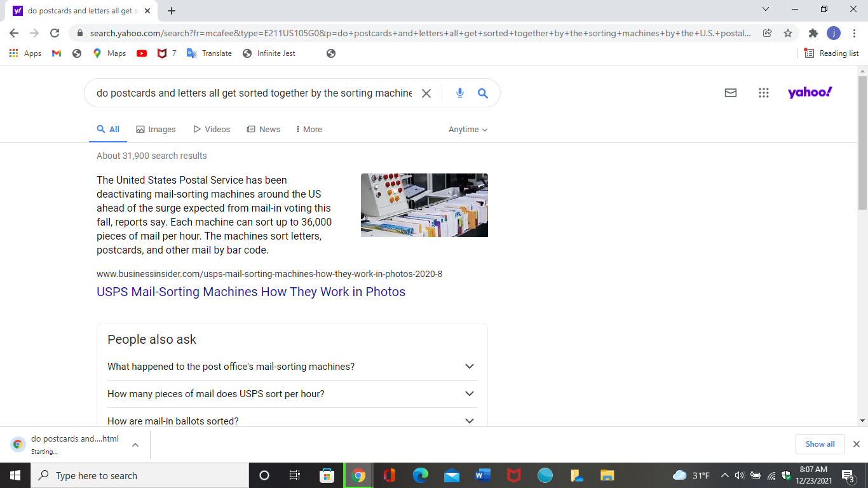Click the browser back arrow
Image resolution: width=868 pixels, height=488 pixels.
pyautogui.click(x=14, y=33)
